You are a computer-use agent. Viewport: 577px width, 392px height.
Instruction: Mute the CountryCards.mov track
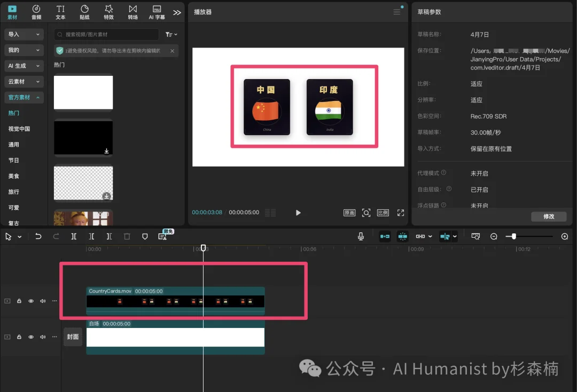[x=42, y=301]
